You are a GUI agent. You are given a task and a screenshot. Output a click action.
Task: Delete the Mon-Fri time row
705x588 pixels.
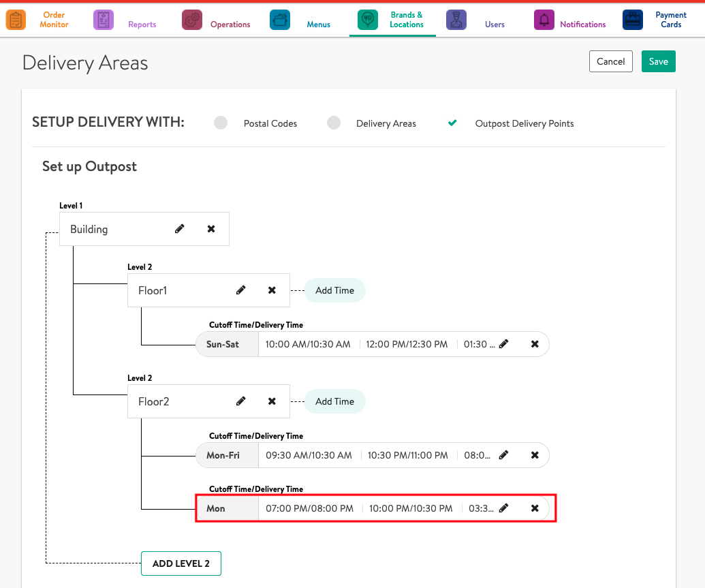[535, 455]
